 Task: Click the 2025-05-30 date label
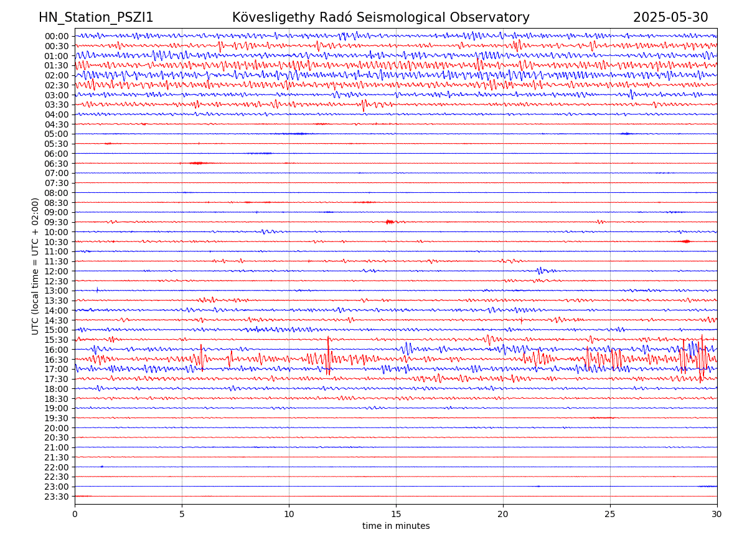click(670, 18)
